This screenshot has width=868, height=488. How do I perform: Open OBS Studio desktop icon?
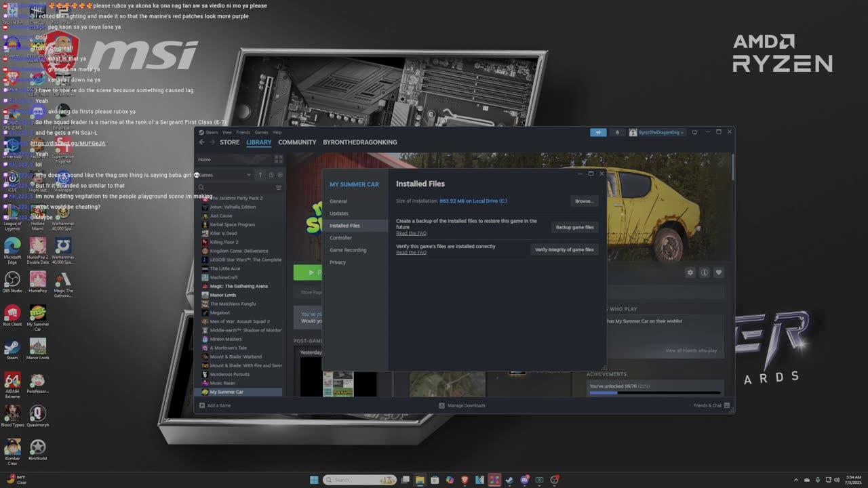tap(12, 282)
